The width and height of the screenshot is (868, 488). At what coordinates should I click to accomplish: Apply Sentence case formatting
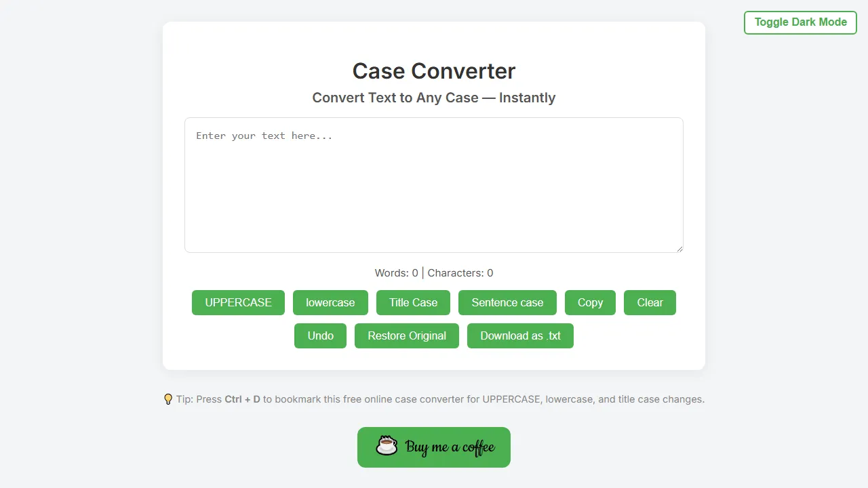coord(507,302)
